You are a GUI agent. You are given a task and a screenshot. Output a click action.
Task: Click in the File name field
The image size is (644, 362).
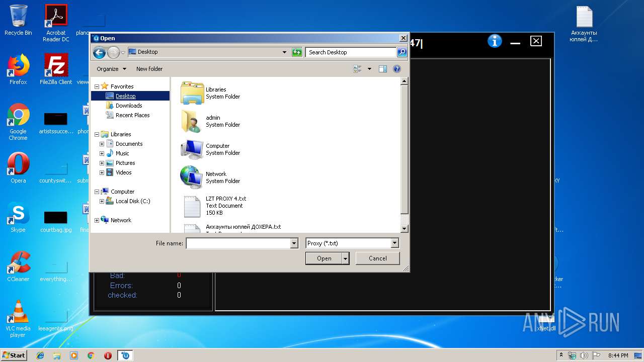point(238,243)
